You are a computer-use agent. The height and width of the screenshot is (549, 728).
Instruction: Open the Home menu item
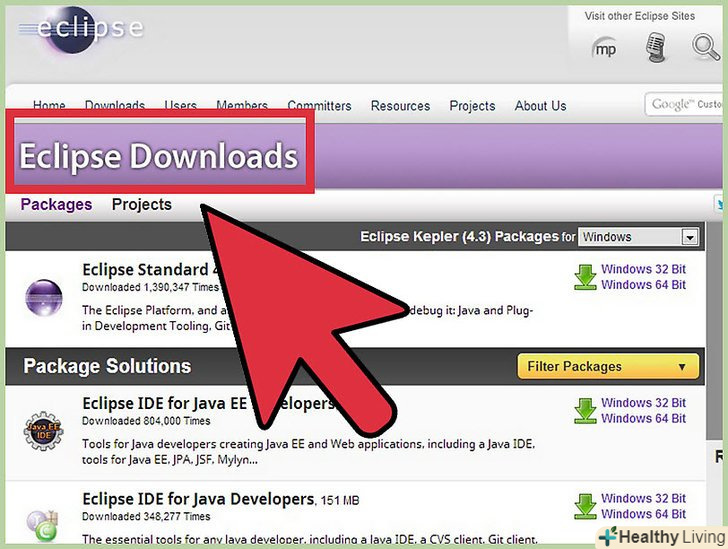pos(49,106)
